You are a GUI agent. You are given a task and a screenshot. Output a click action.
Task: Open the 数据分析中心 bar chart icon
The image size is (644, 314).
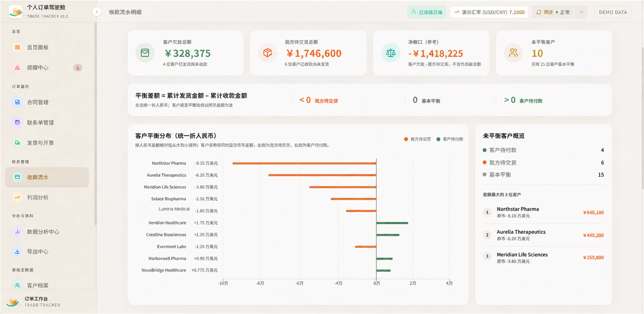point(17,232)
